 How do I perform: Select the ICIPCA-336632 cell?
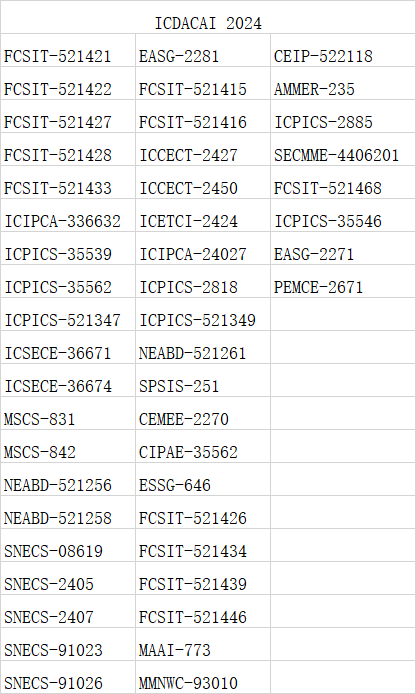click(x=68, y=215)
